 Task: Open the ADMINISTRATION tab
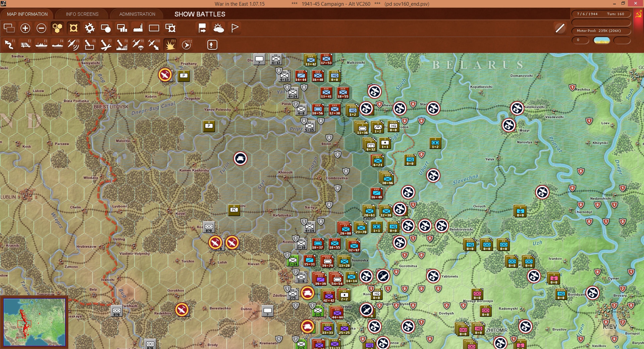pyautogui.click(x=137, y=14)
